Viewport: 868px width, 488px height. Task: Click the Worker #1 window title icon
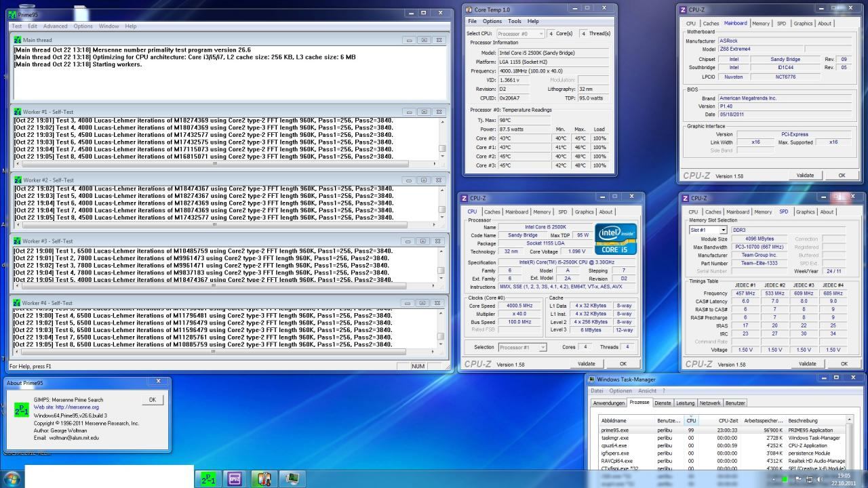click(x=18, y=112)
